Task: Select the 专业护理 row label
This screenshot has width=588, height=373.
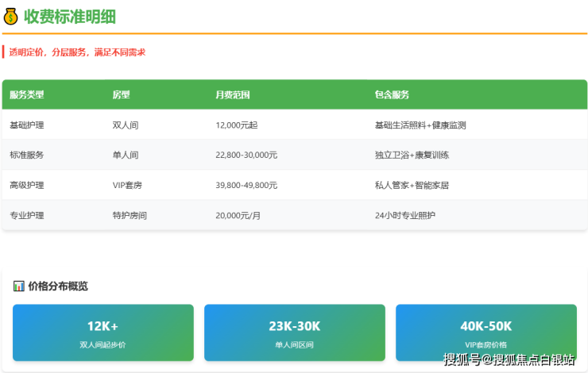Action: [27, 215]
